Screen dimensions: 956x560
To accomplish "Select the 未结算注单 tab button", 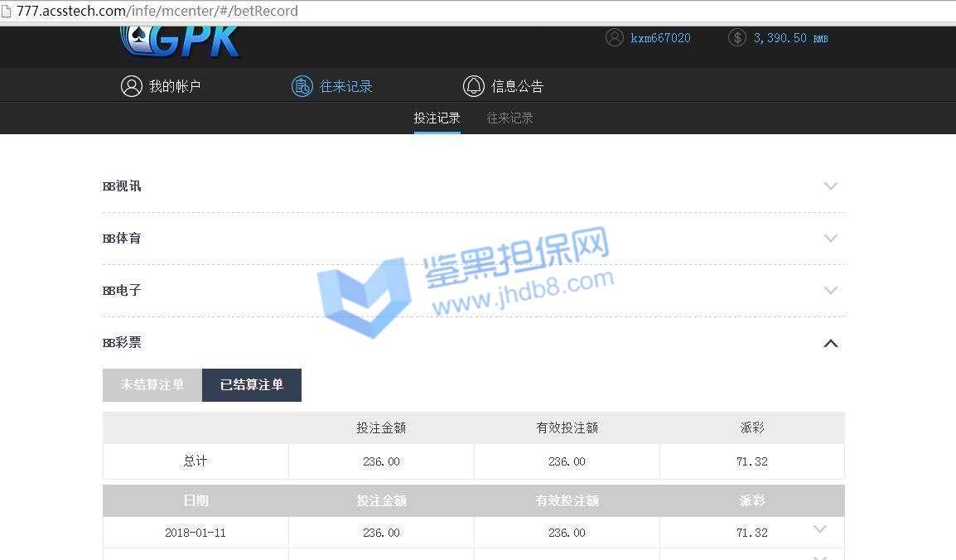I will (x=152, y=385).
